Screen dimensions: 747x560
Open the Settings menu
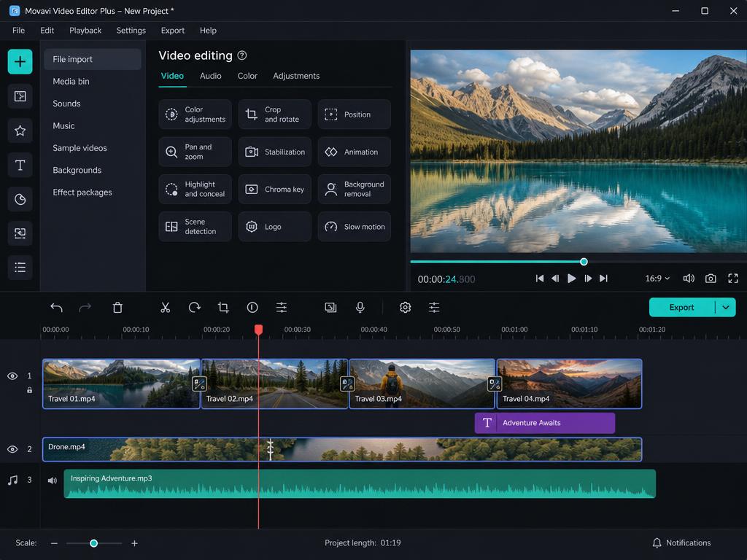click(131, 31)
